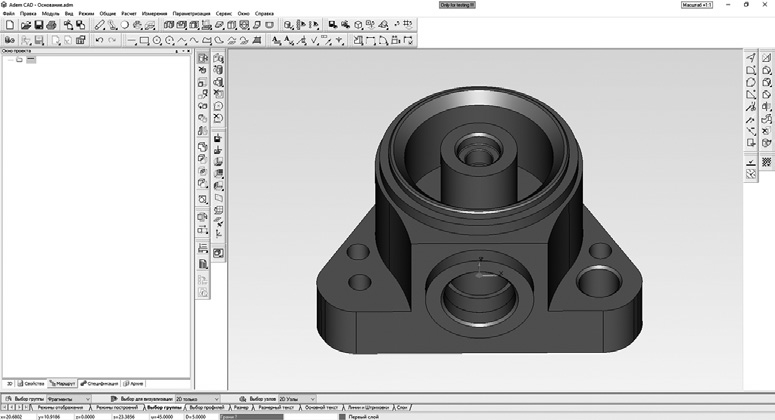Open the Файл menu
The width and height of the screenshot is (775, 420).
pos(8,14)
